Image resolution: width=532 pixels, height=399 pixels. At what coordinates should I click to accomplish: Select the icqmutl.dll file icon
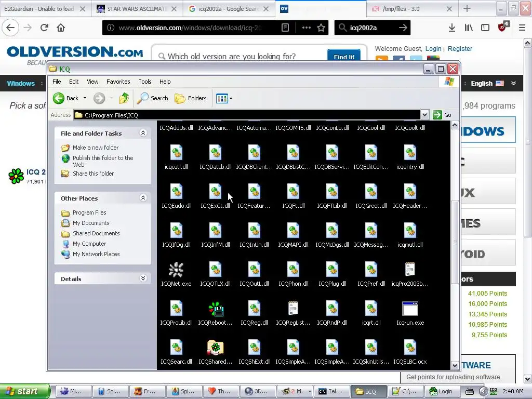tap(410, 231)
